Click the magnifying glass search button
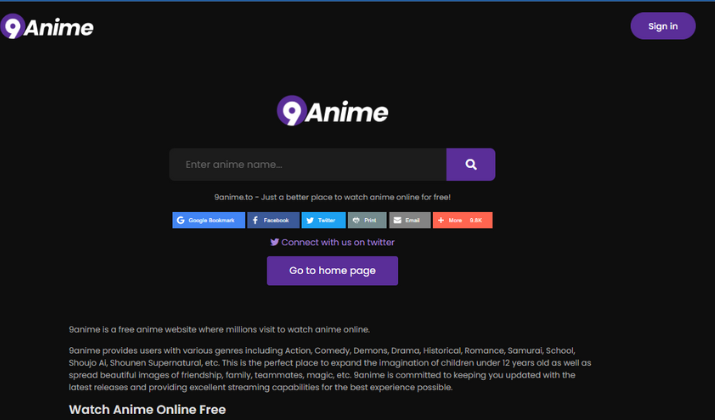 click(471, 165)
